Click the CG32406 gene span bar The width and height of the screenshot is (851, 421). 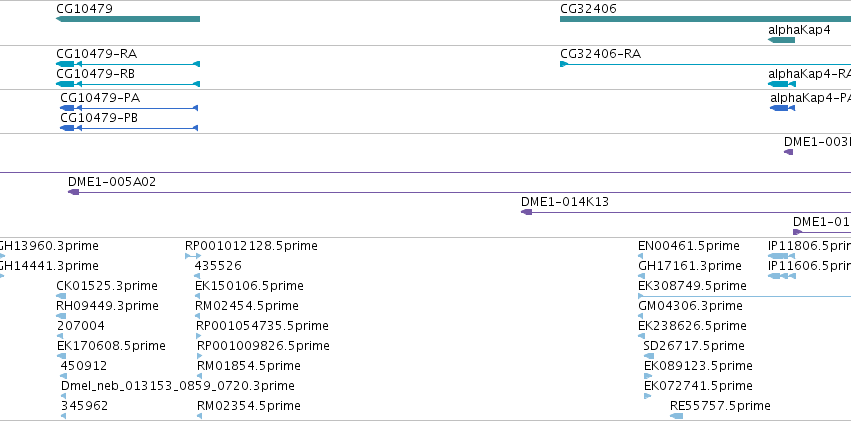tap(706, 19)
